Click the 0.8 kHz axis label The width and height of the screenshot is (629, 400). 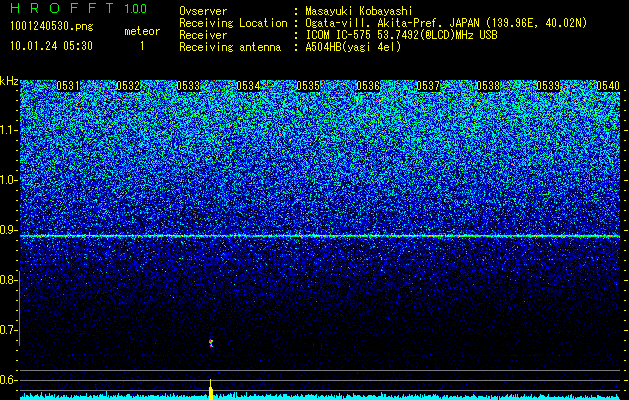(8, 280)
